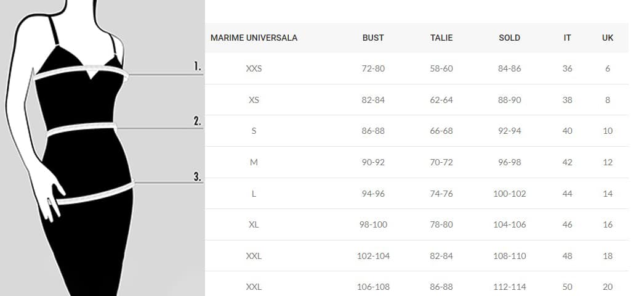Select the XS size cell
The image size is (644, 296).
coord(254,100)
